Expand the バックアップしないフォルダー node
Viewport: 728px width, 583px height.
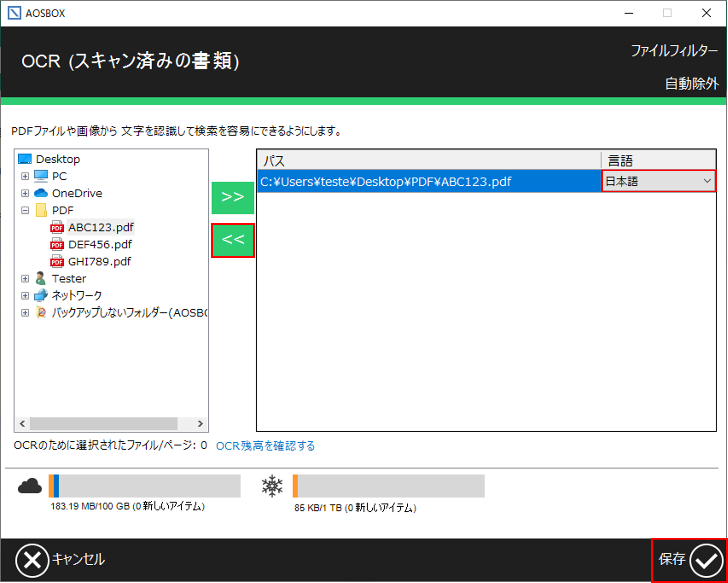tap(25, 312)
